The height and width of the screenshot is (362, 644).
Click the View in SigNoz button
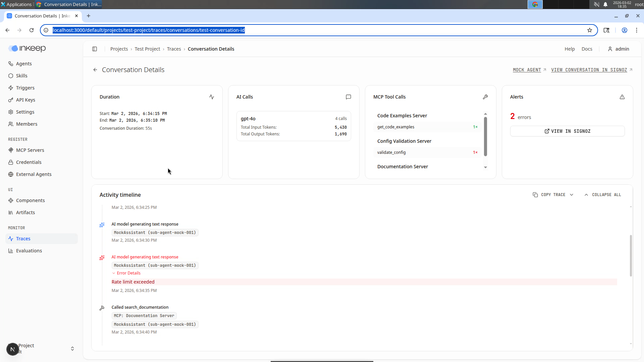pyautogui.click(x=567, y=131)
